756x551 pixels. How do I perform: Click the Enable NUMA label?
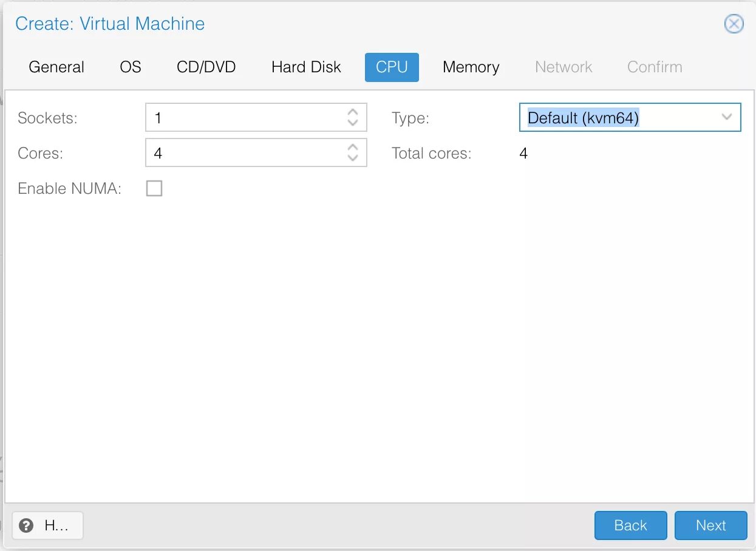click(70, 189)
